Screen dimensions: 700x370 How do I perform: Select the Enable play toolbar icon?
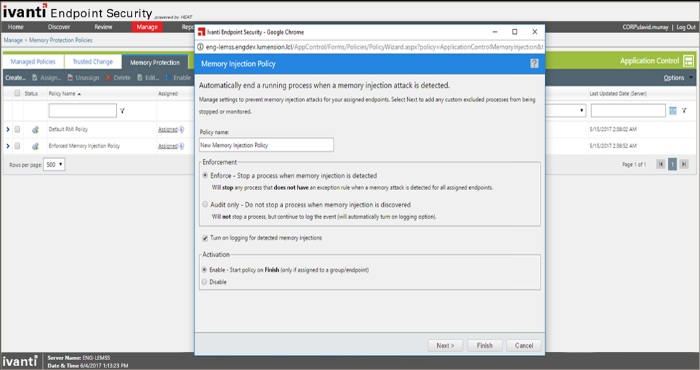(168, 78)
